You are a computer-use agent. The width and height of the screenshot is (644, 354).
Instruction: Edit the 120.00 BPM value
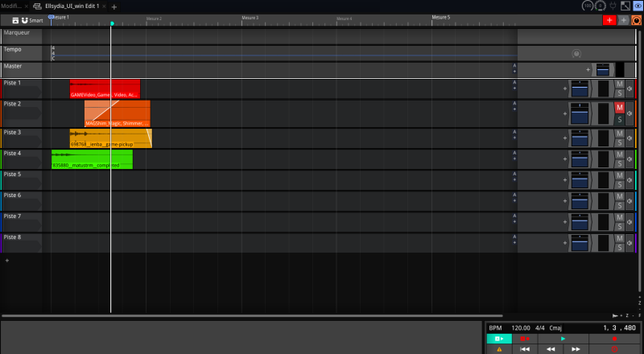521,327
